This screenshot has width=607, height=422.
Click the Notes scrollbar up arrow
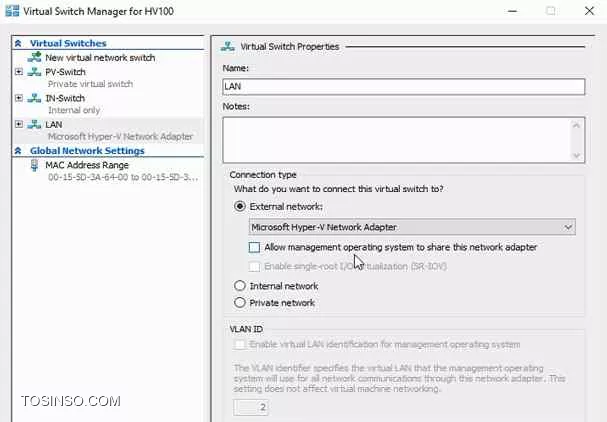(576, 125)
